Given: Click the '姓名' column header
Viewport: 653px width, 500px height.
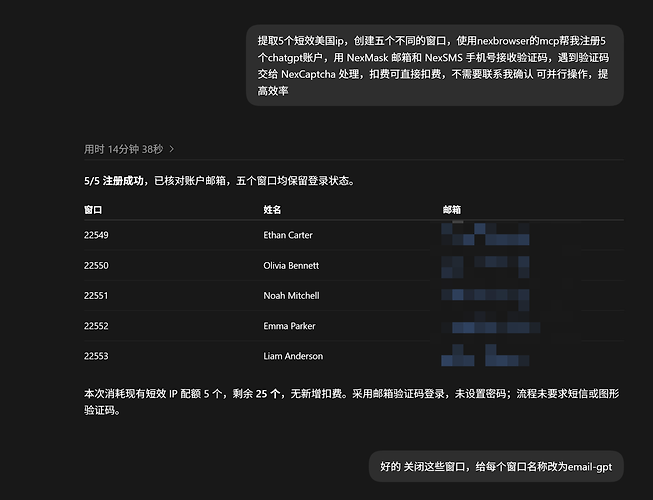Looking at the screenshot, I should pyautogui.click(x=272, y=210).
